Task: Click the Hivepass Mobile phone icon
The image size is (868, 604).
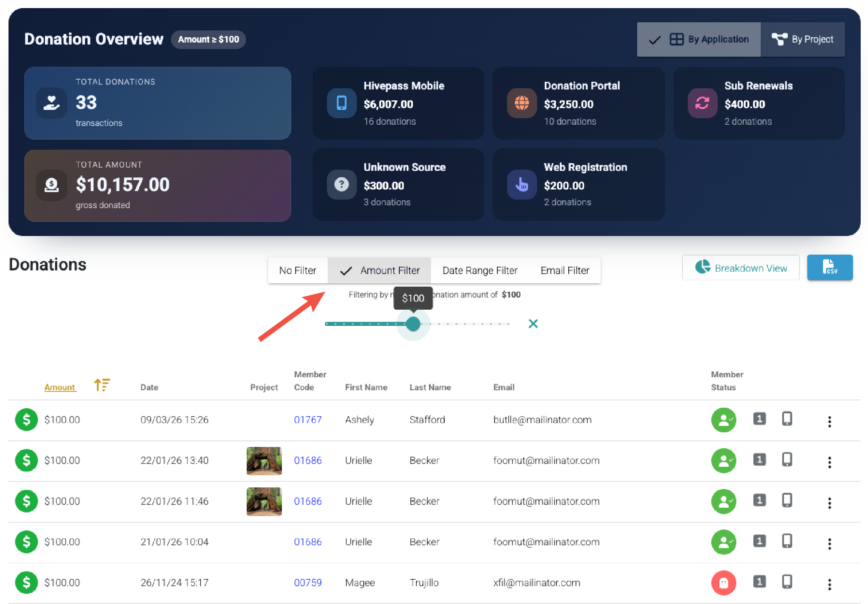Action: [x=341, y=103]
